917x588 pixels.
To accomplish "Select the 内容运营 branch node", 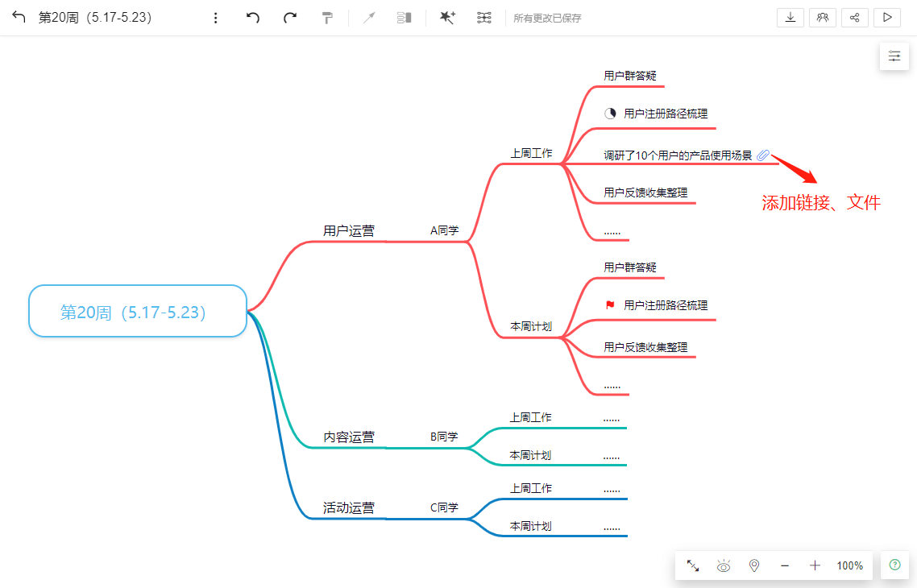I will coord(349,437).
